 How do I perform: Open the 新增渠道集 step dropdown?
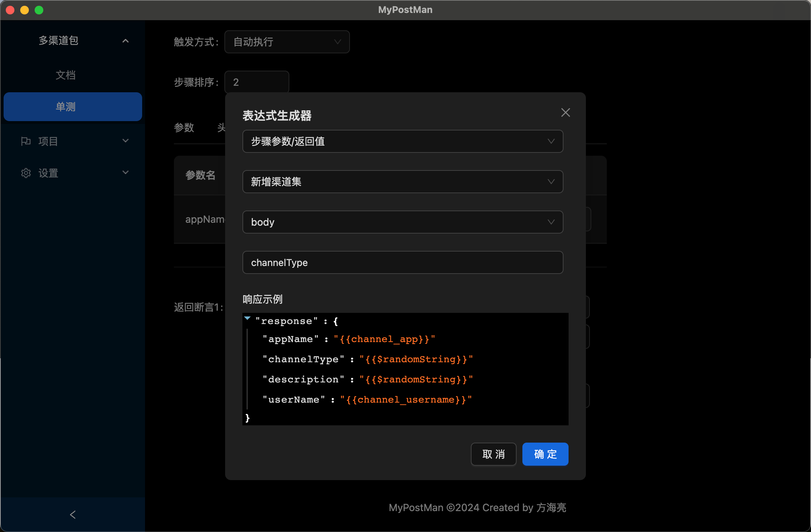coord(402,182)
